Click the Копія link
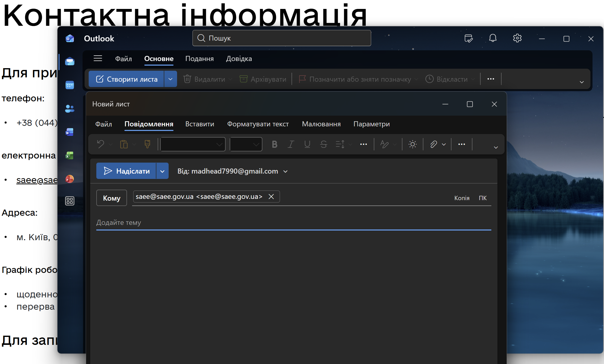Viewport: 604px width, 364px height. [462, 198]
